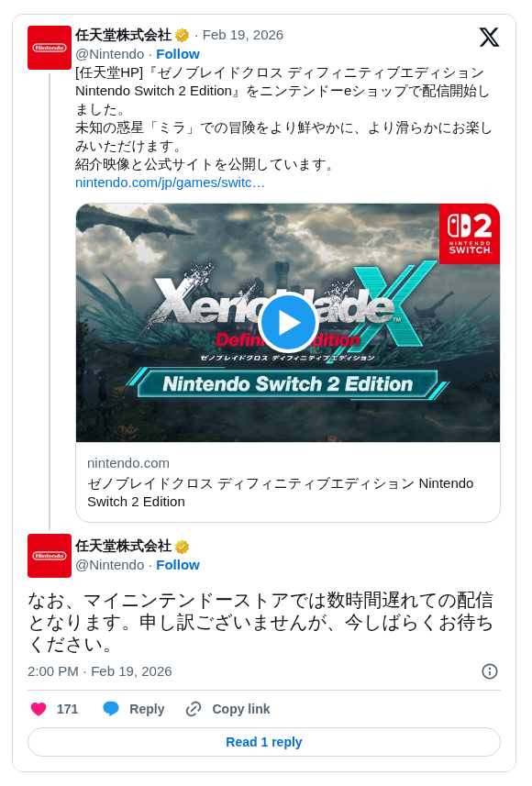Screen dimensions: 532x786
Task: Click the second Nintendo profile avatar
Action: (50, 556)
